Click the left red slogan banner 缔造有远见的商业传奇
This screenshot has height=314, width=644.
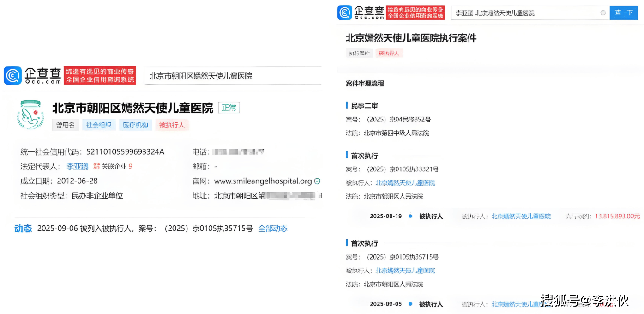coord(100,75)
